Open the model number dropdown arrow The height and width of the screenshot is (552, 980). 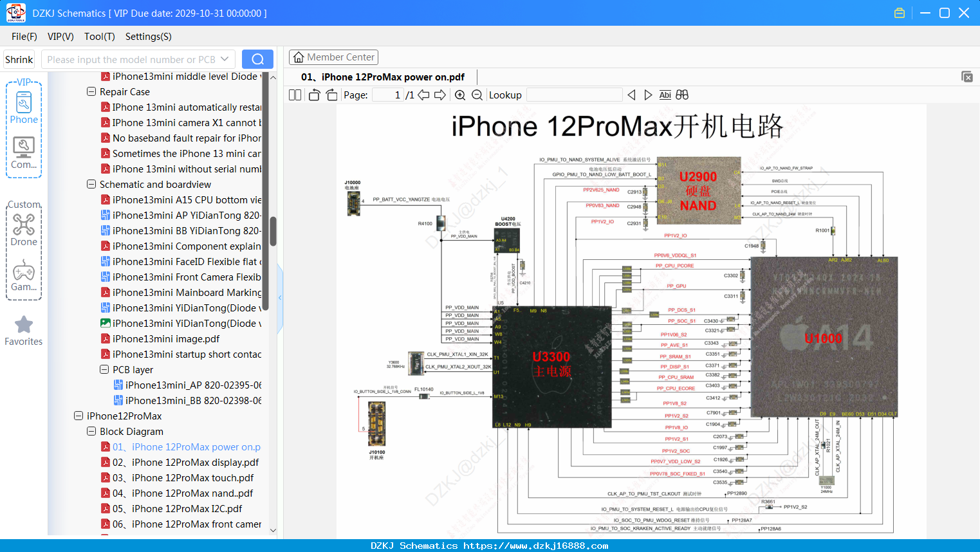[x=225, y=59]
